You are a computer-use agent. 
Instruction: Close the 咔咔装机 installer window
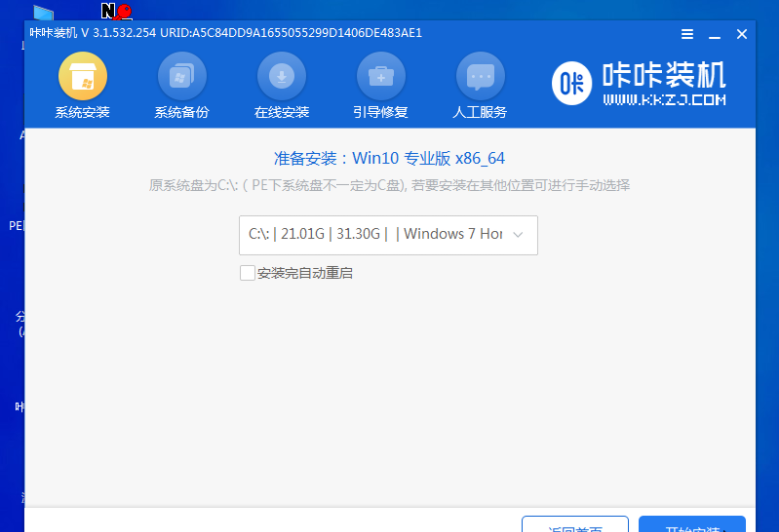741,34
